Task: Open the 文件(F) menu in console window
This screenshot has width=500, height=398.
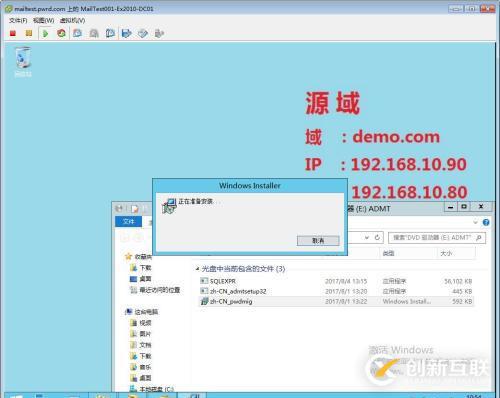Action: (18, 20)
